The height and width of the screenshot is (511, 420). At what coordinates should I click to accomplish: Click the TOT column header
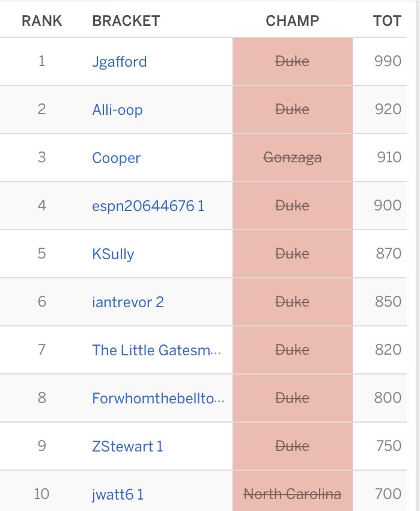[x=386, y=20]
